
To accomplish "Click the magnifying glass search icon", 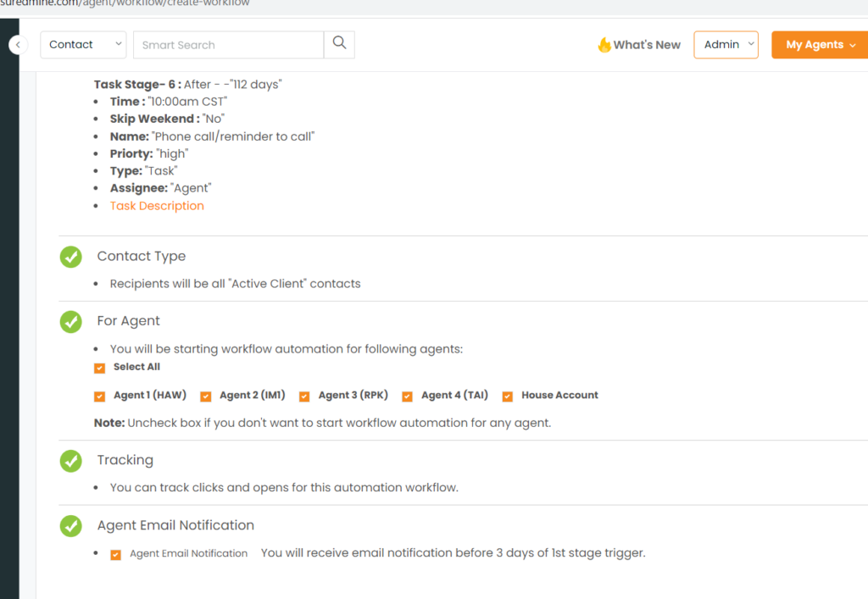I will [338, 44].
